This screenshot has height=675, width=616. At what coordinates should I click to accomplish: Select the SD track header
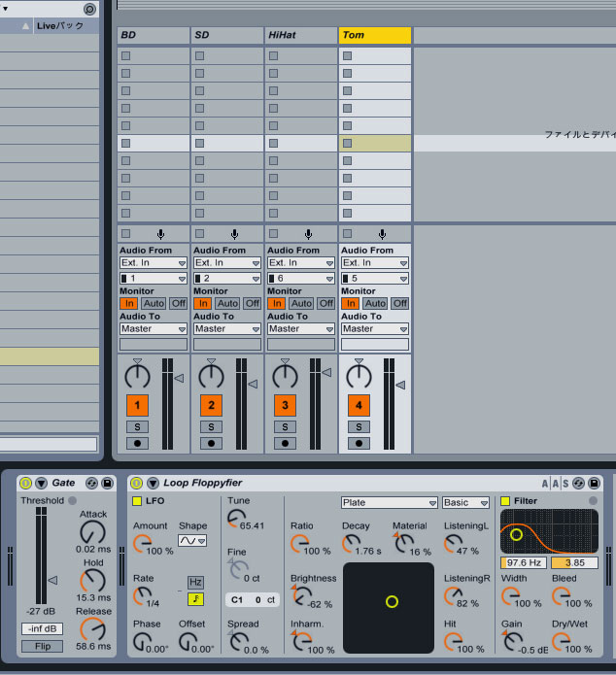point(227,35)
